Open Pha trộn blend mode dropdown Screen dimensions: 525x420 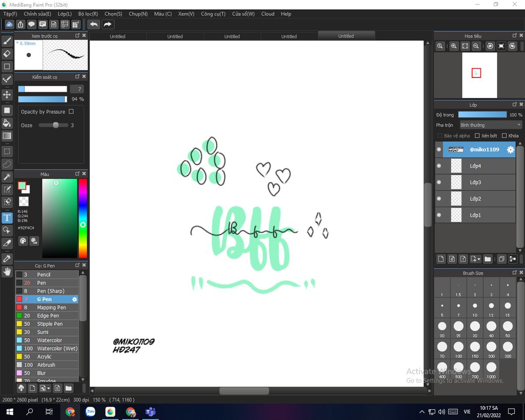point(491,125)
